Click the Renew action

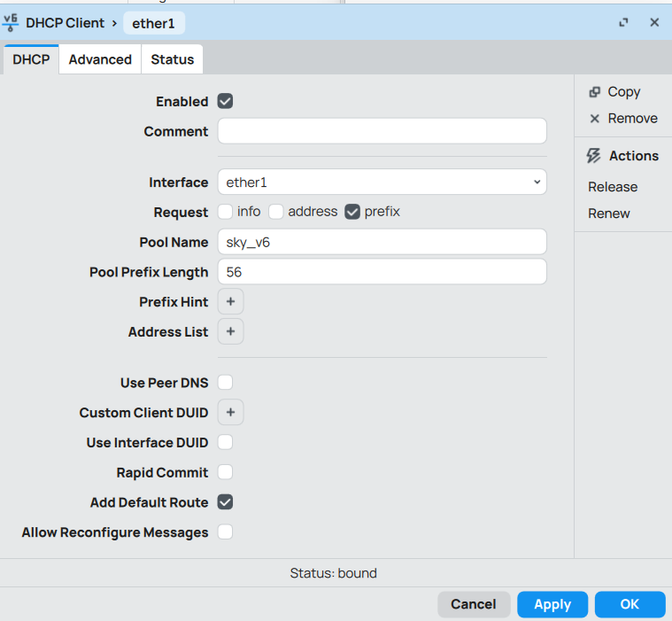608,213
